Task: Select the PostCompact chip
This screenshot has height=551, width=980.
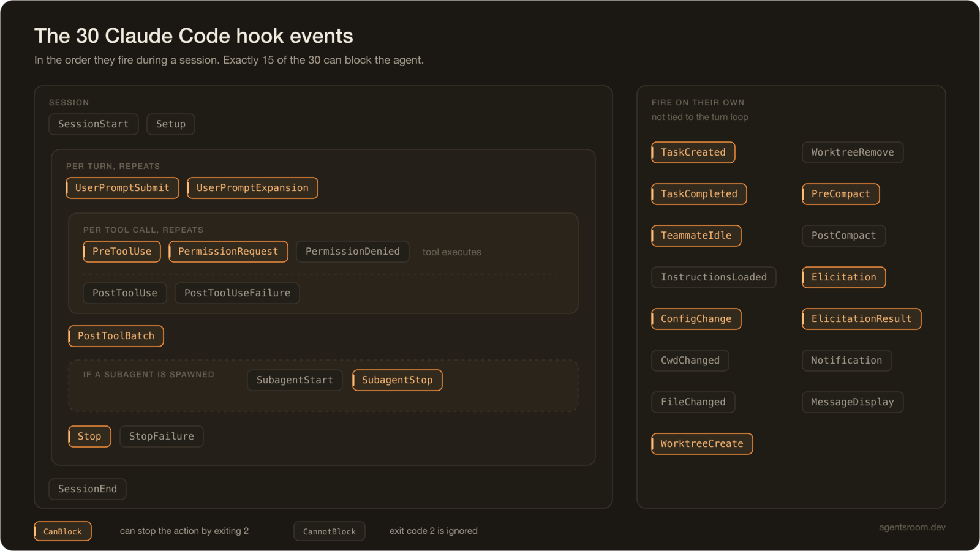Action: pos(844,236)
